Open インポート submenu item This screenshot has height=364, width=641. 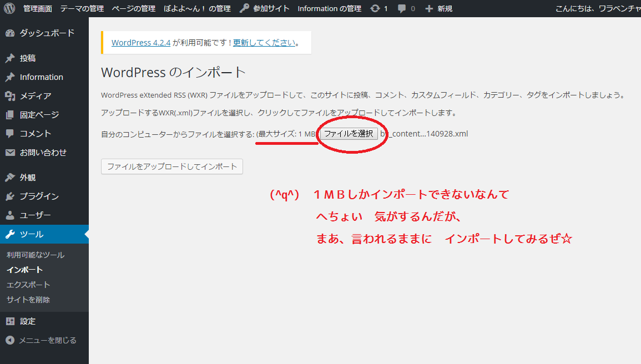point(24,270)
